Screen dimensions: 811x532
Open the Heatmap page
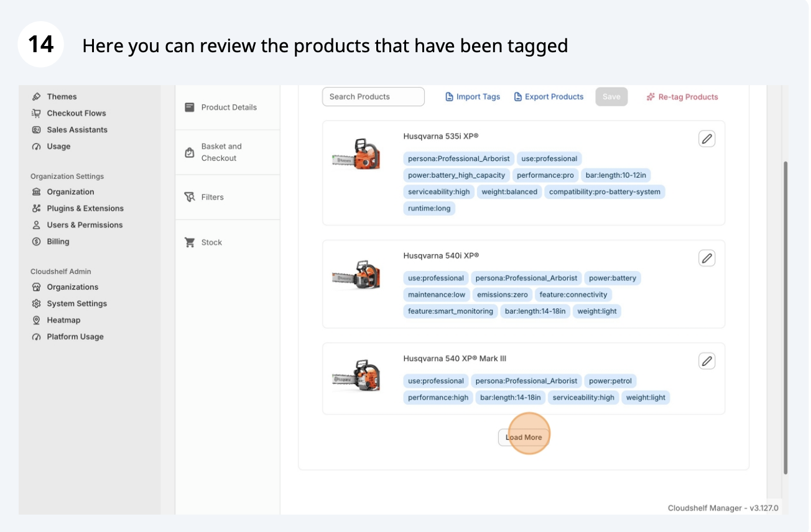pos(63,320)
